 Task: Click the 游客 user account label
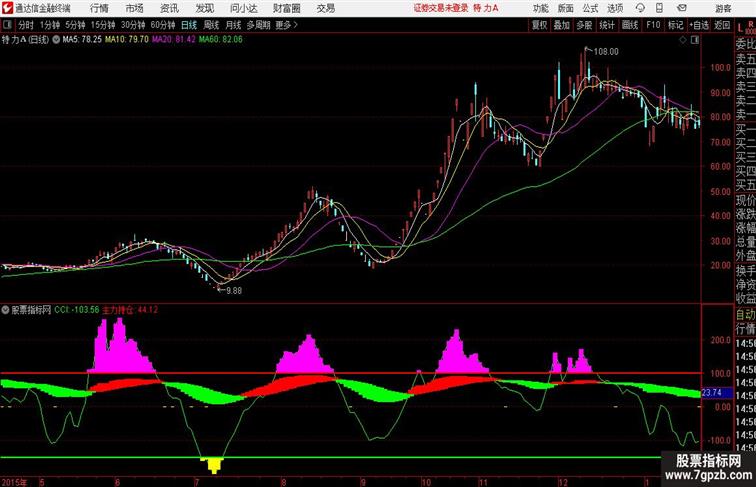(x=723, y=8)
